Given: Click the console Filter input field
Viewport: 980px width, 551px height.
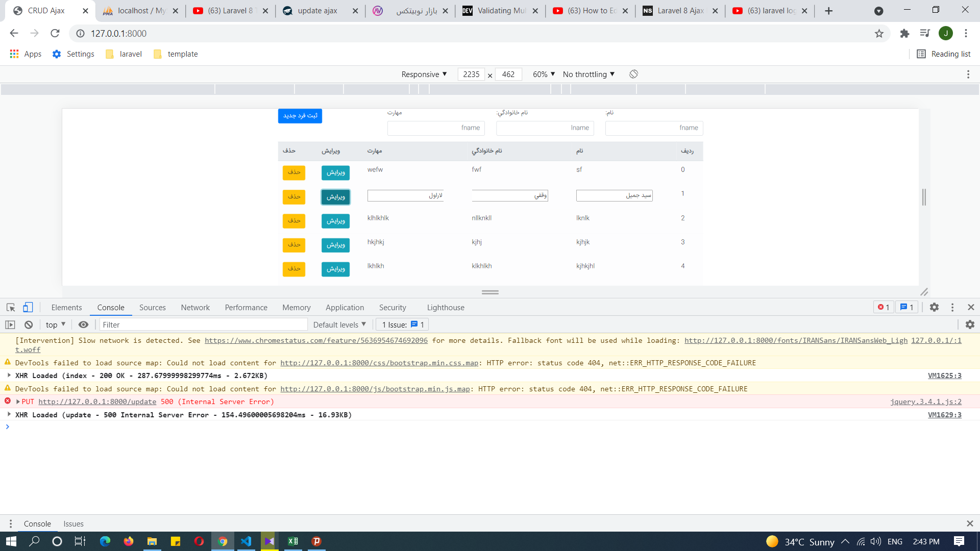Looking at the screenshot, I should tap(203, 325).
